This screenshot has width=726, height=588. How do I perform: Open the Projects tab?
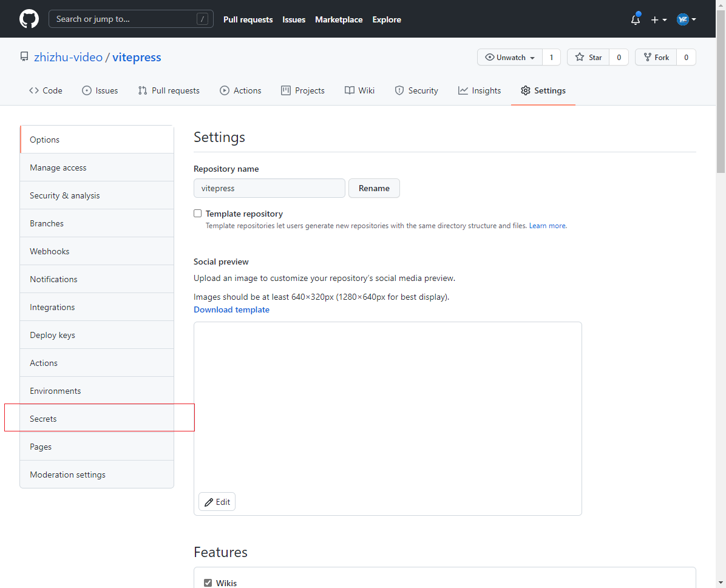(x=303, y=91)
